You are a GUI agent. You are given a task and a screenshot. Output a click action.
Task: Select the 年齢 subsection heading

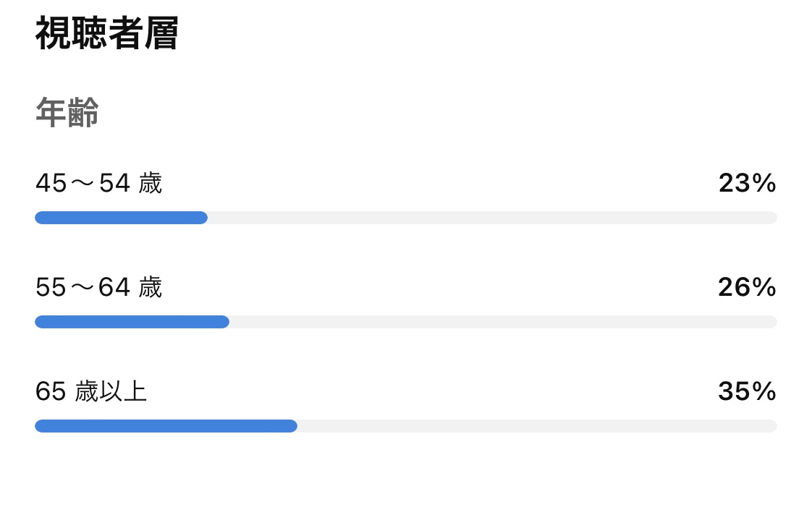[x=67, y=112]
